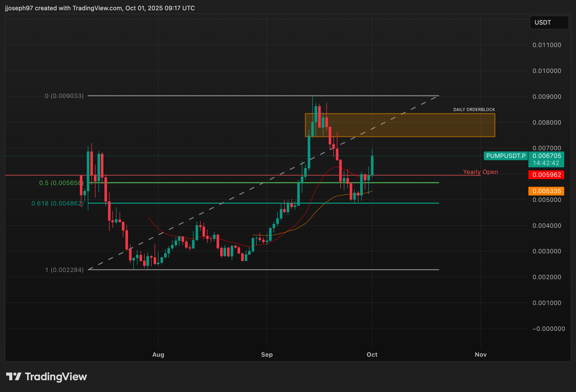Click the 1 (0.002284) Fibonacci level label
This screenshot has width=576, height=392.
tap(64, 270)
